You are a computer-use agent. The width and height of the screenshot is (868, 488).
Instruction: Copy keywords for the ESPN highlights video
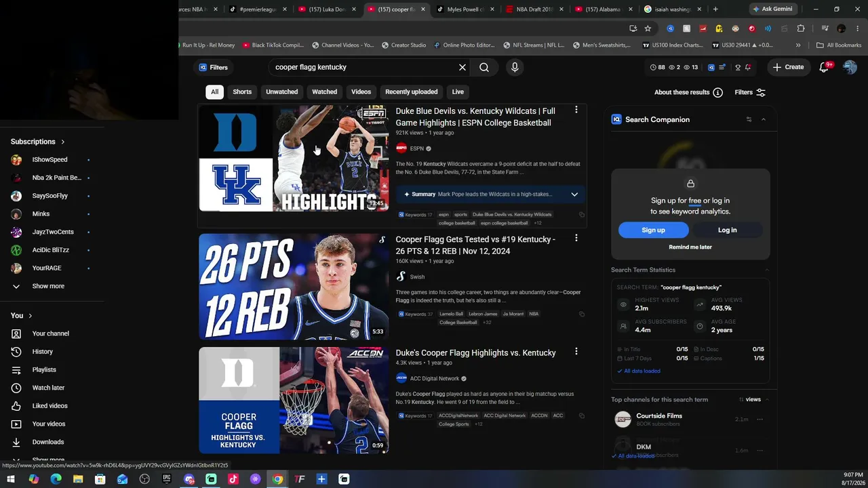(x=581, y=215)
